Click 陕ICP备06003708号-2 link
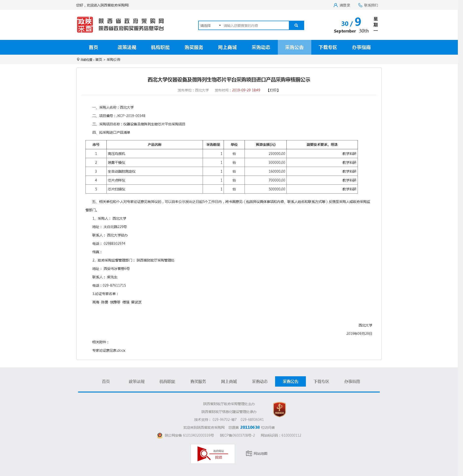Viewport: 463px width, 476px height. tap(237, 435)
